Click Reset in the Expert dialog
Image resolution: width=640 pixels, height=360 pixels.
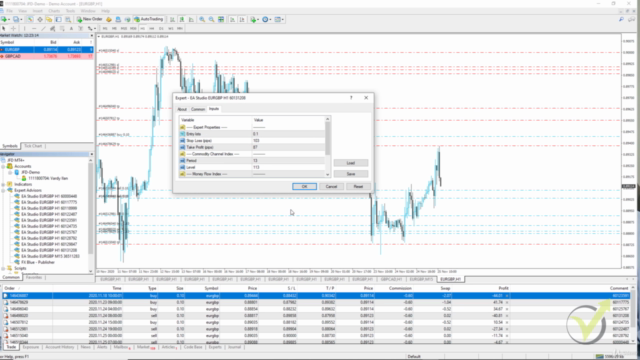[358, 187]
